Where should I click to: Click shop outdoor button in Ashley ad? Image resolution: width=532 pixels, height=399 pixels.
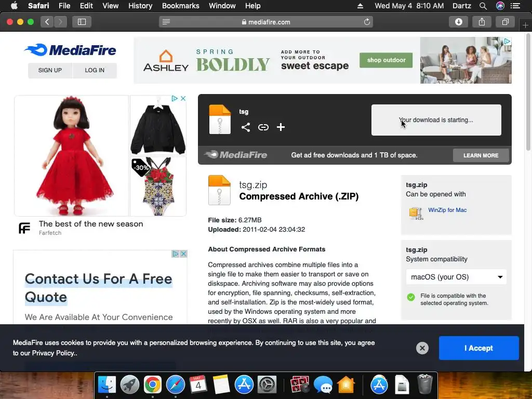(x=386, y=60)
